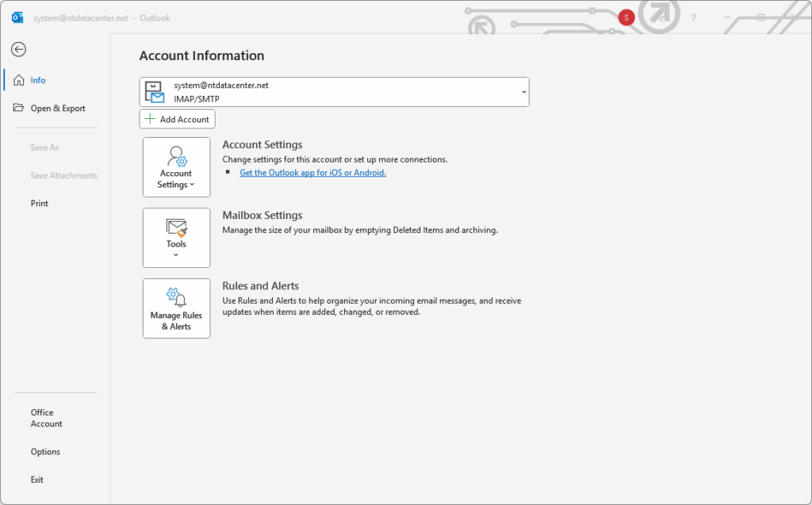Minimize the Outlook window
This screenshot has width=812, height=505.
click(x=727, y=17)
